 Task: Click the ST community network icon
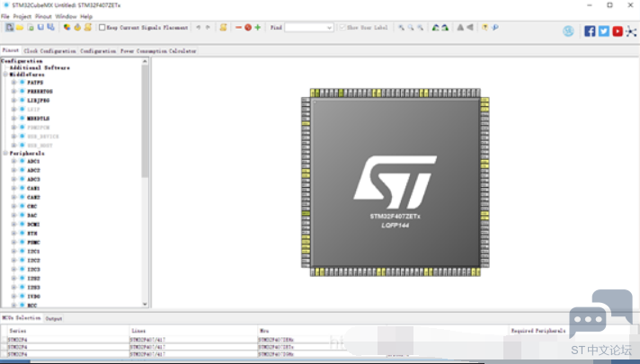tap(631, 31)
